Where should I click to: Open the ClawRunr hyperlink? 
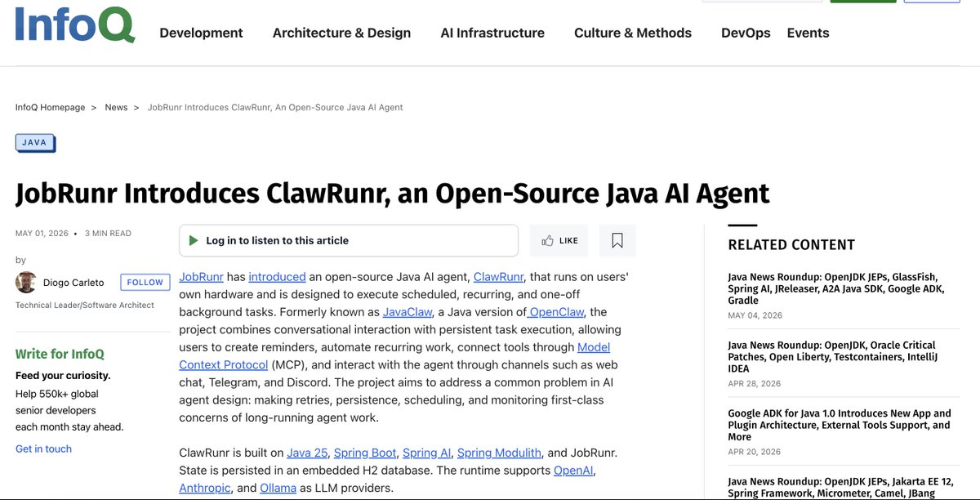pos(498,277)
